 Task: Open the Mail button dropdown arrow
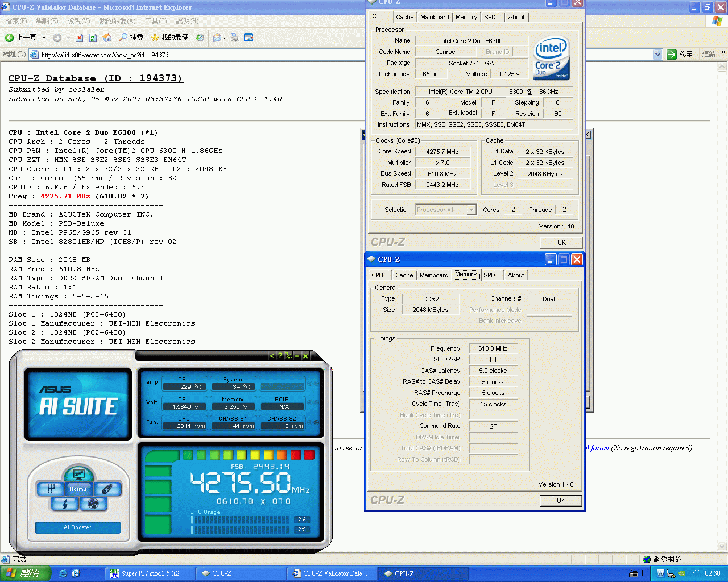coord(225,38)
